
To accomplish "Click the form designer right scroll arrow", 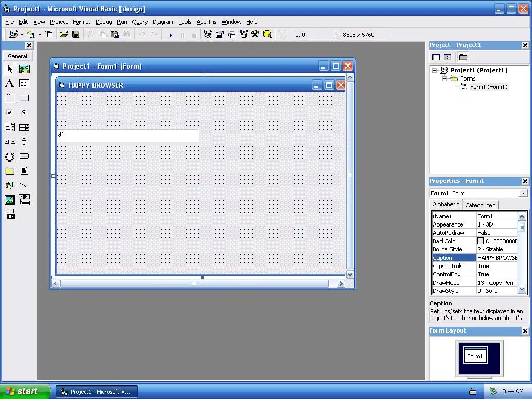I will pyautogui.click(x=341, y=284).
